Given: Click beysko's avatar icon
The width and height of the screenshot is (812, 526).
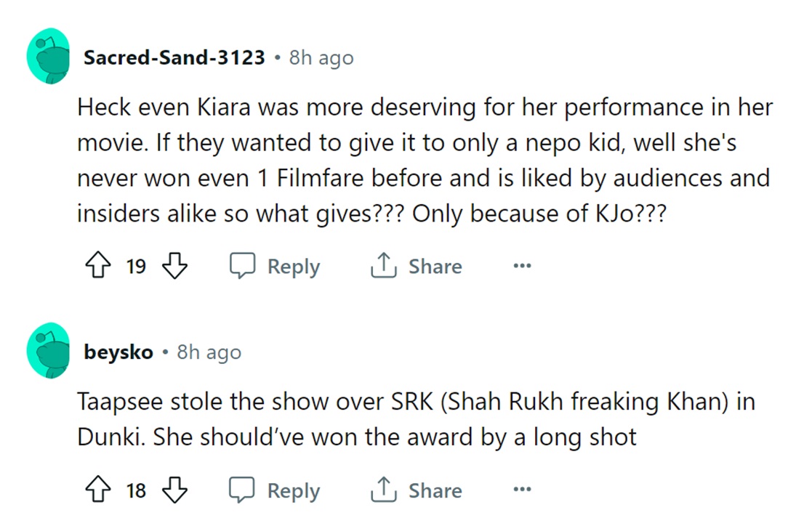Looking at the screenshot, I should point(49,352).
